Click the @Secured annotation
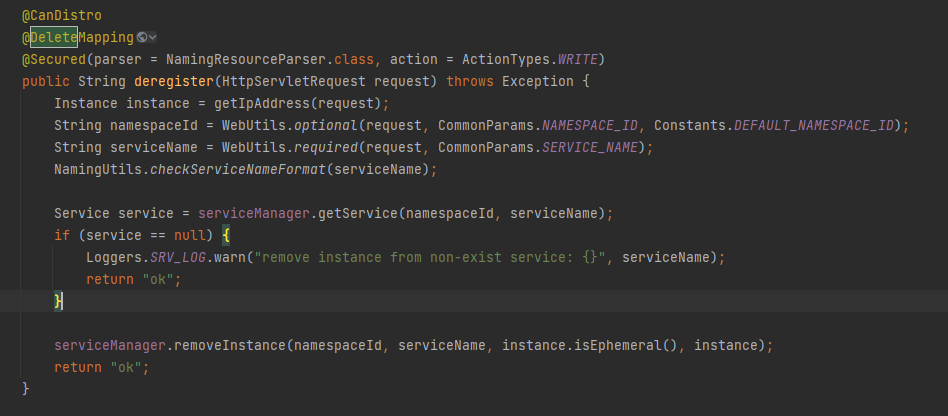The height and width of the screenshot is (416, 948). click(54, 60)
